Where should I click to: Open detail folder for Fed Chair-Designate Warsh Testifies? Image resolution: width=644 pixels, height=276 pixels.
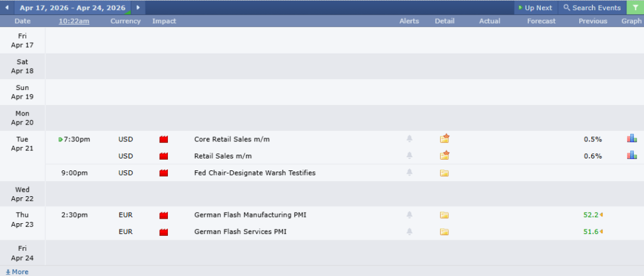[445, 173]
